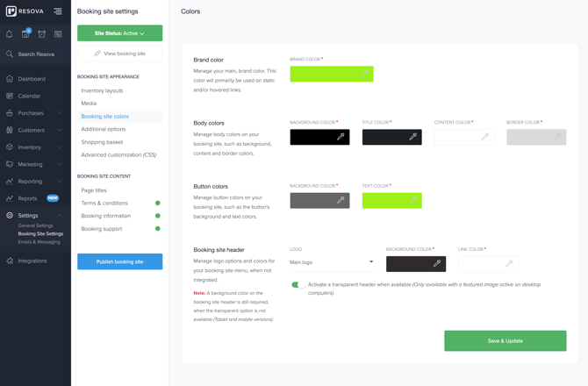Expand the Purchases menu chevron
This screenshot has height=386, width=588.
(x=60, y=113)
